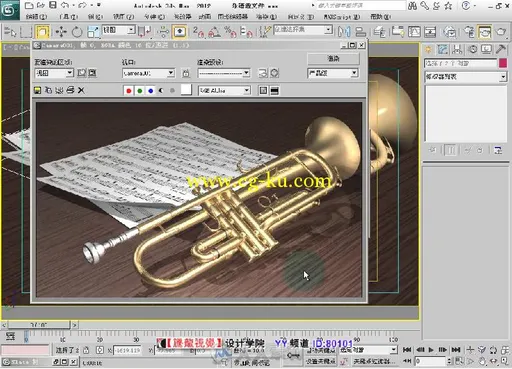The height and width of the screenshot is (369, 512).
Task: Click the pink object color swatch in command panel
Action: (503, 63)
